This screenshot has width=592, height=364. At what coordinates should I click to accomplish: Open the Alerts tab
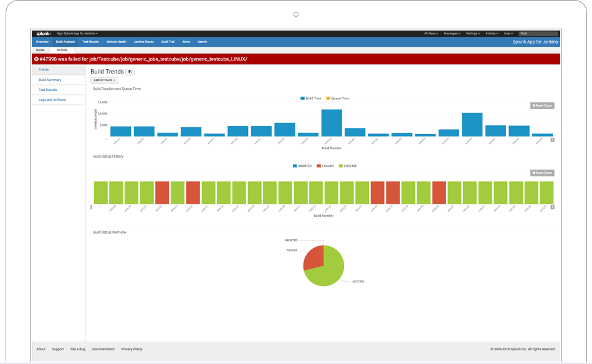(186, 42)
